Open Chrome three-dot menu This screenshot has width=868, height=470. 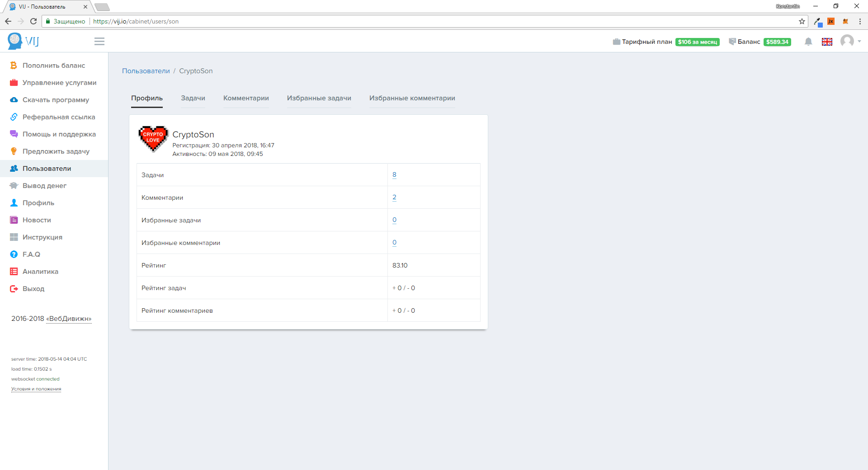[x=860, y=21]
